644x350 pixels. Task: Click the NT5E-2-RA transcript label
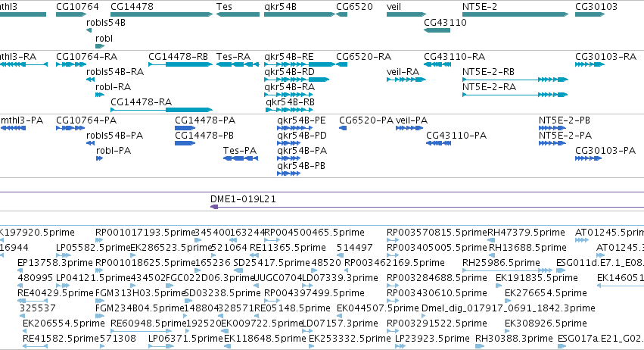(x=489, y=87)
